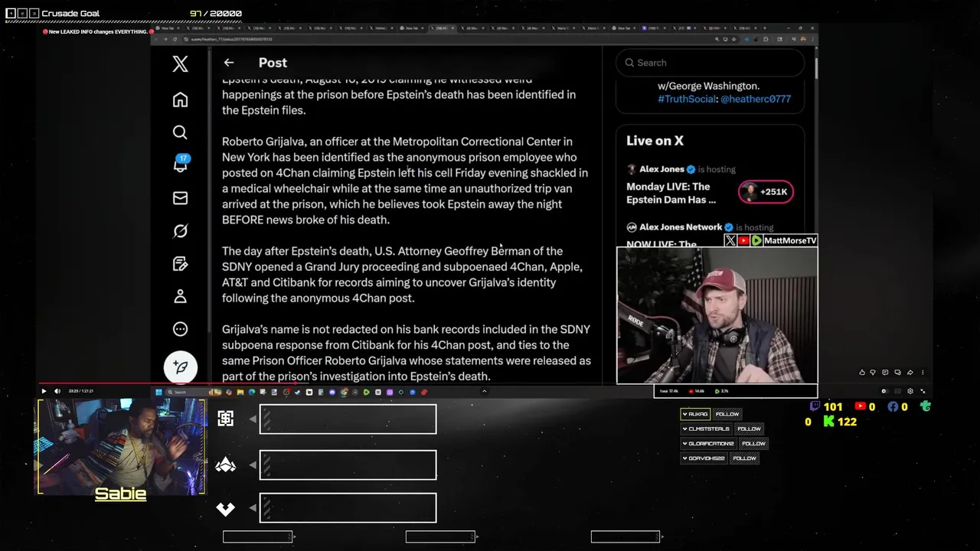Click the Facebook viewer count icon
The image size is (980, 551).
(x=893, y=407)
